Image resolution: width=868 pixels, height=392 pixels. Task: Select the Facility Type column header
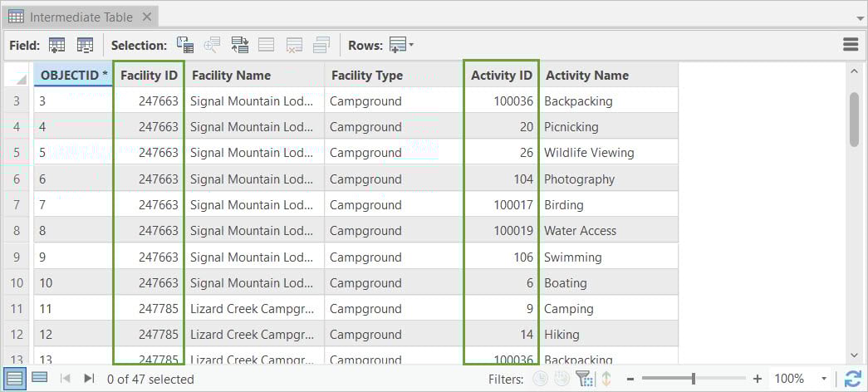pyautogui.click(x=394, y=76)
